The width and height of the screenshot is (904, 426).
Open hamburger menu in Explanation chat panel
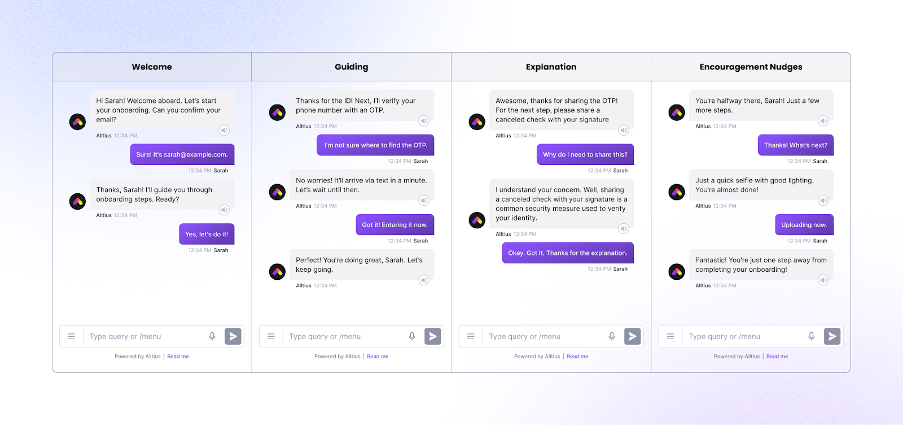click(470, 336)
